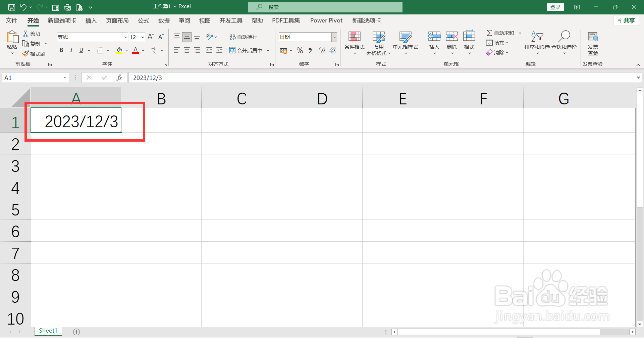
Task: Click 复制 copy button
Action: 32,44
